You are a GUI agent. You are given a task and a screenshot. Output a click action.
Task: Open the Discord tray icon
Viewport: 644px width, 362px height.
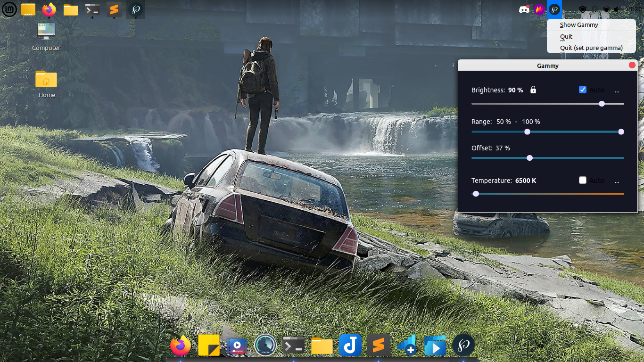524,9
